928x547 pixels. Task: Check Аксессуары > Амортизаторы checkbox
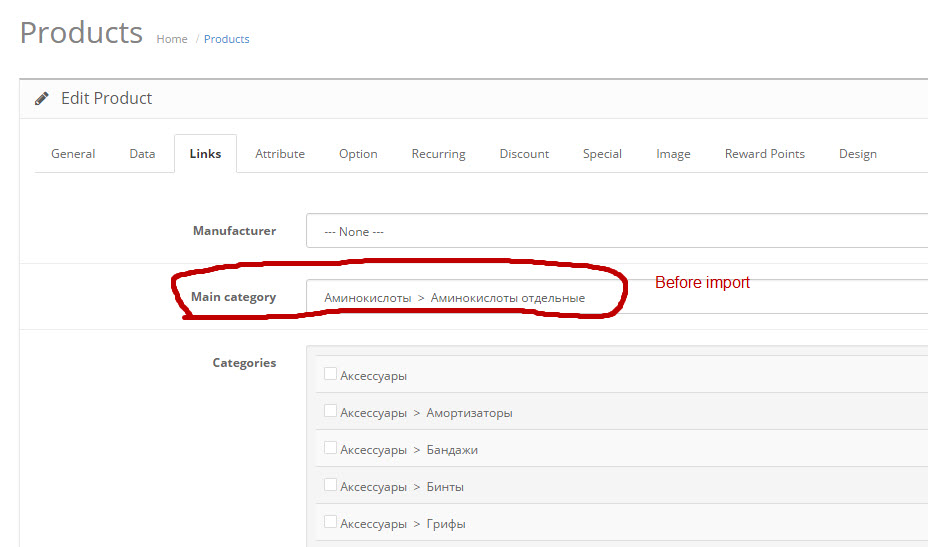[330, 411]
